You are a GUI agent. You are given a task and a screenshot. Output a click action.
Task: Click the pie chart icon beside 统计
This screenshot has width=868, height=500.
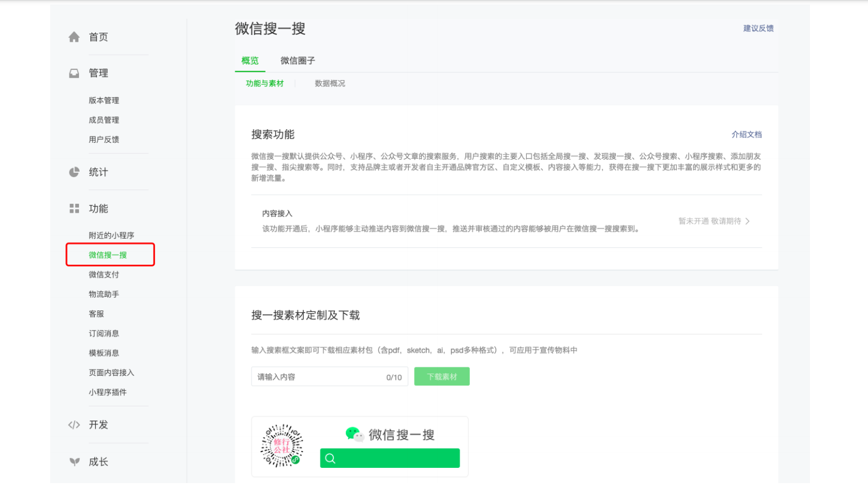point(74,172)
